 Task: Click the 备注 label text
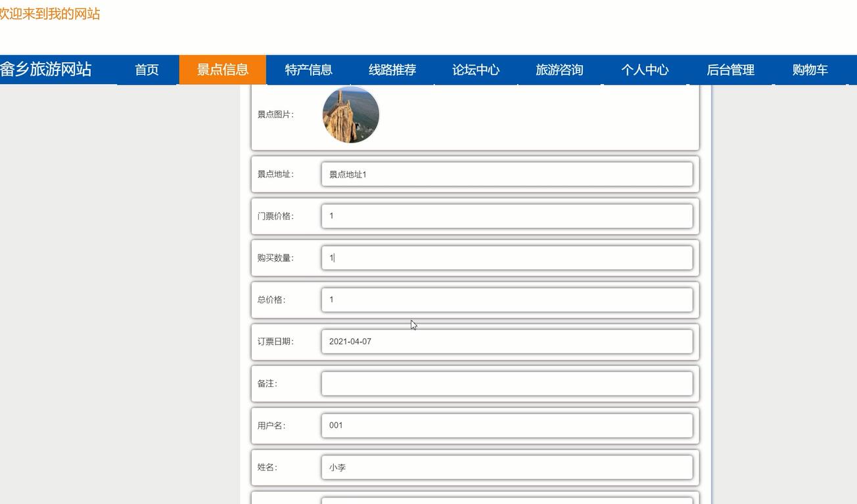(267, 384)
